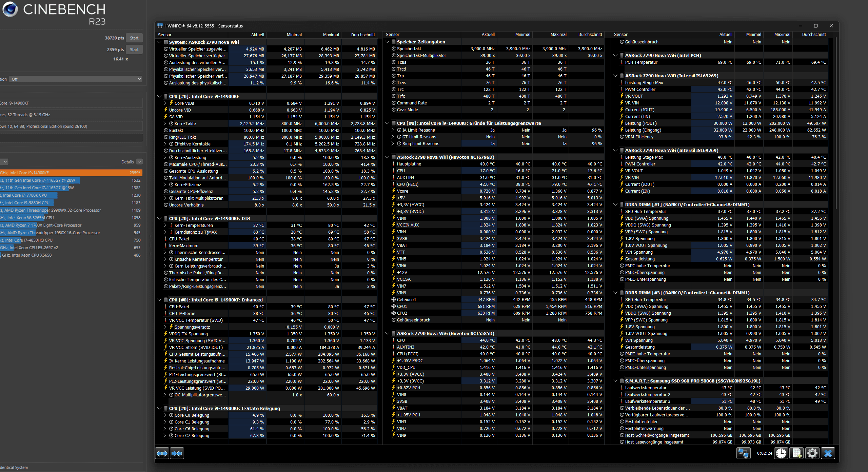Open HWiNFO sensor settings gear
This screenshot has height=472, width=868.
point(812,453)
